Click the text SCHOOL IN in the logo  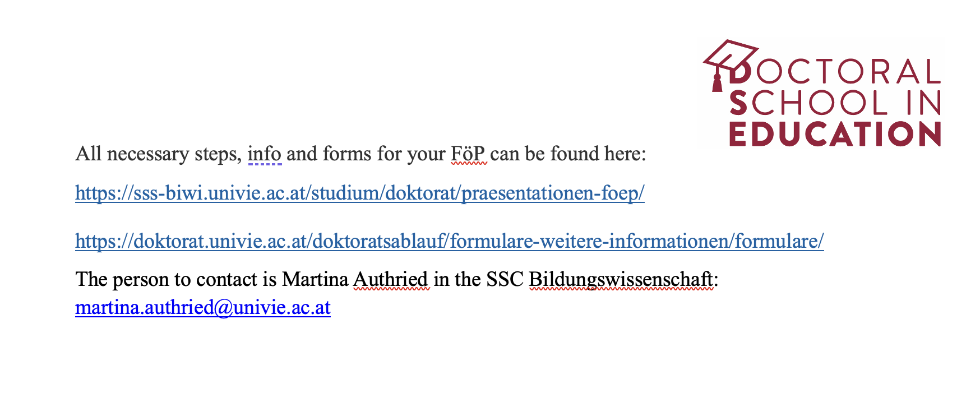(x=835, y=103)
